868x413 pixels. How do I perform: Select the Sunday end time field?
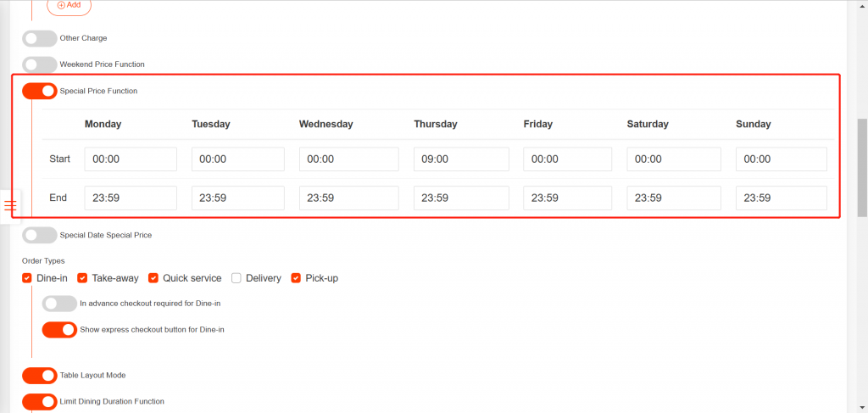click(x=781, y=198)
